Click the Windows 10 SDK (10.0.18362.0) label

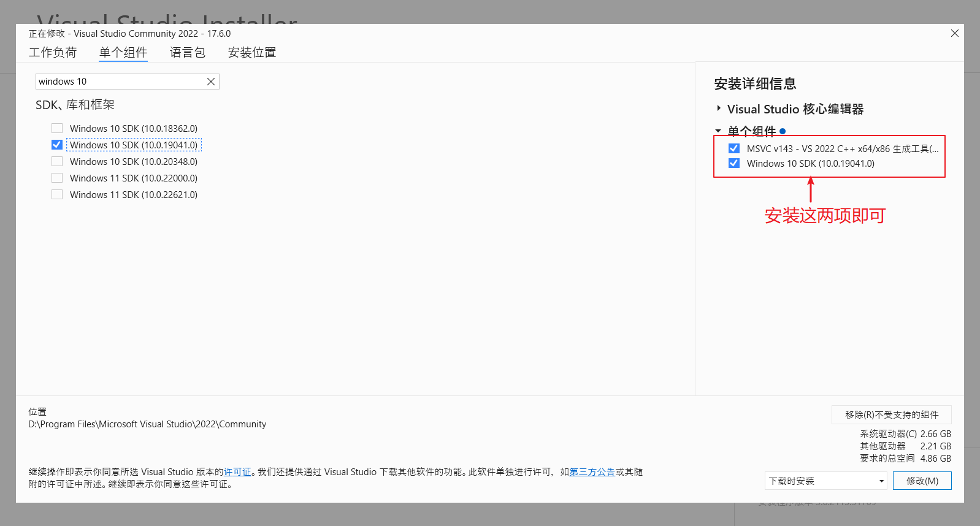(x=134, y=128)
